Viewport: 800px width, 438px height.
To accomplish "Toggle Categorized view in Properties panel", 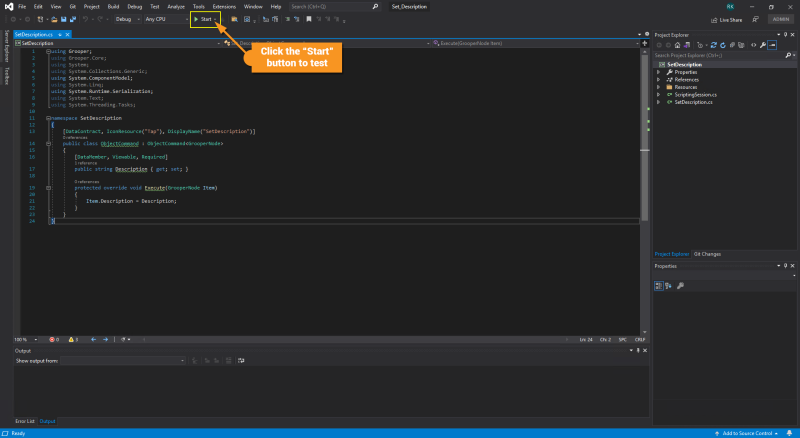I will click(659, 285).
